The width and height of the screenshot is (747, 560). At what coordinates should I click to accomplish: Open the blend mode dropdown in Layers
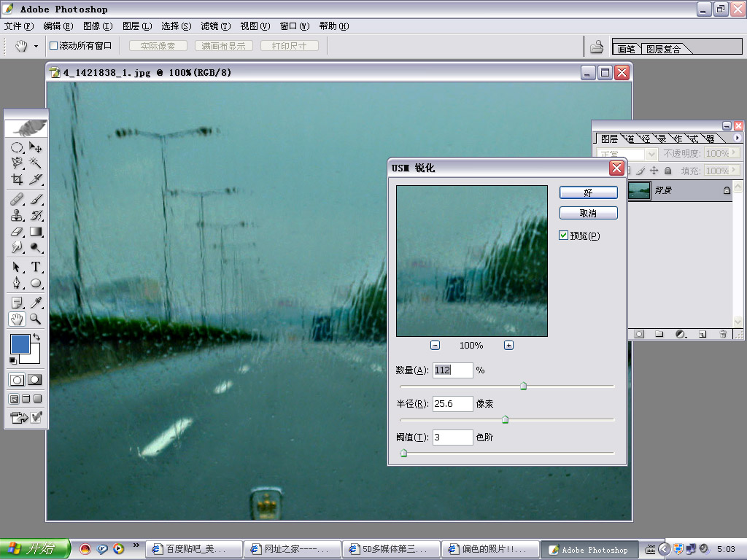[x=651, y=154]
